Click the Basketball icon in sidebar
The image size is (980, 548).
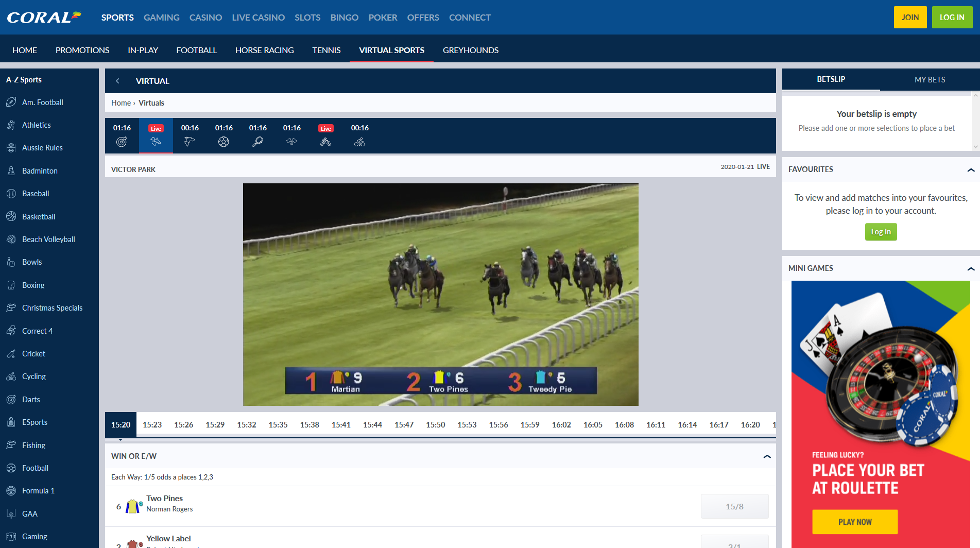pyautogui.click(x=11, y=216)
